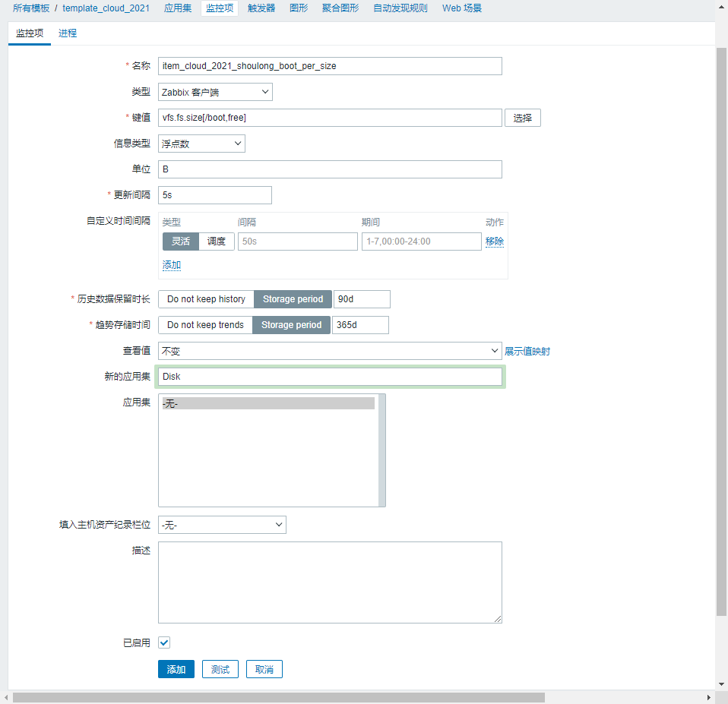Screen dimensions: 728x704
Task: Expand the 查看值 dropdown
Action: coord(329,351)
